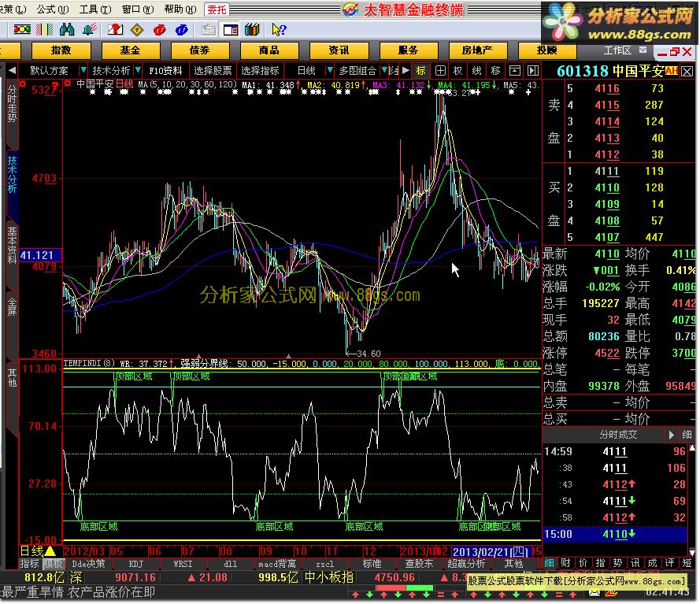Screen dimensions: 700x604
Task: Click 选择股票 on the scheme bar
Action: coord(213,71)
